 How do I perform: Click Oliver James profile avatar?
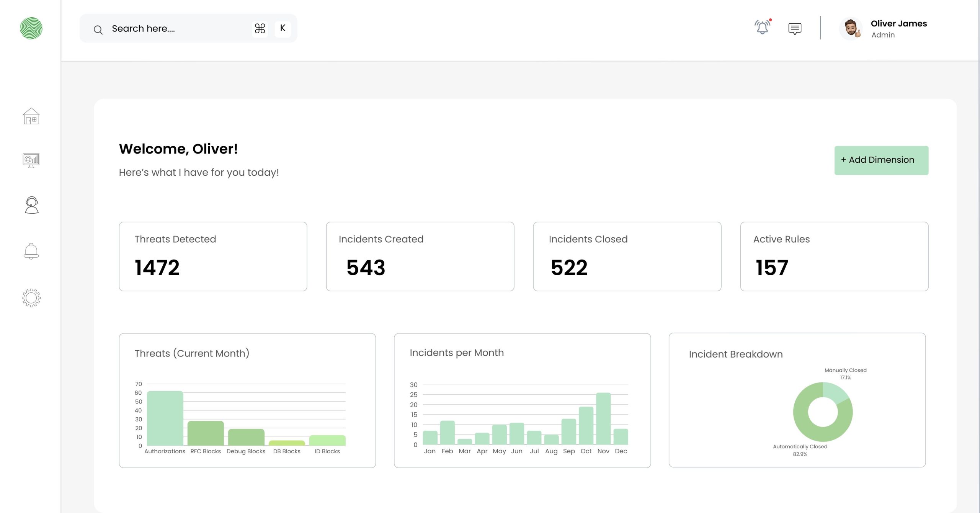[x=851, y=29]
